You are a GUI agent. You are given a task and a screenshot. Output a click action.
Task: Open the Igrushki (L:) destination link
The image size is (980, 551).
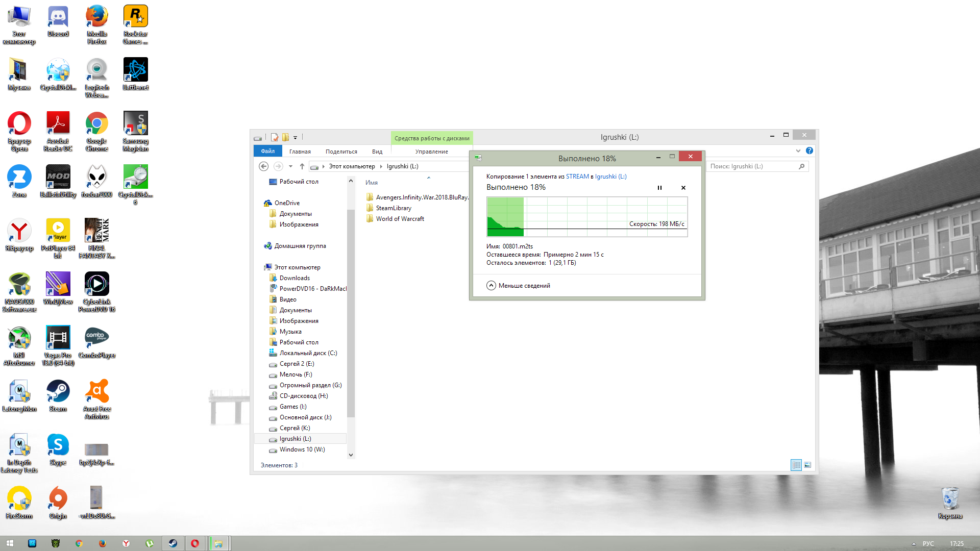click(x=610, y=177)
